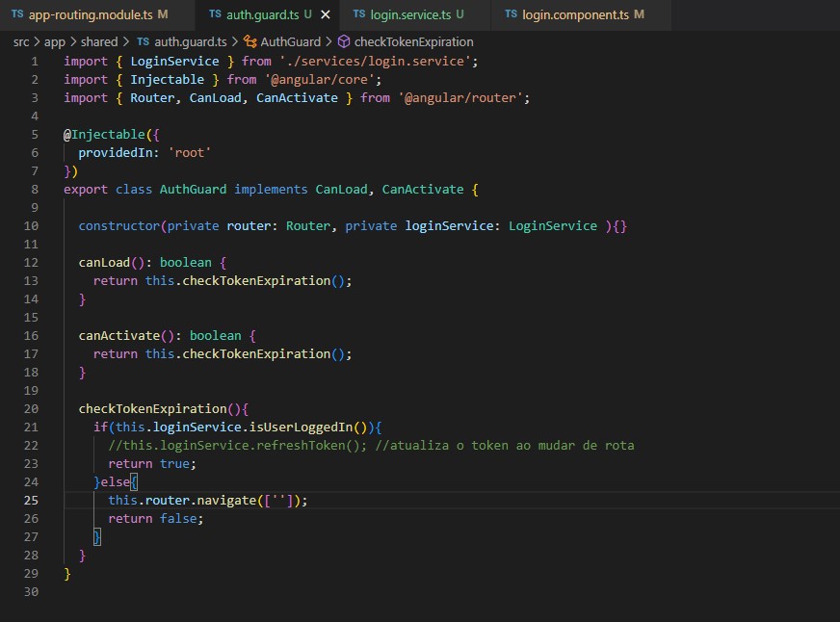Click the TS icon on login.component.ts tab
This screenshot has height=622, width=840.
(x=512, y=14)
